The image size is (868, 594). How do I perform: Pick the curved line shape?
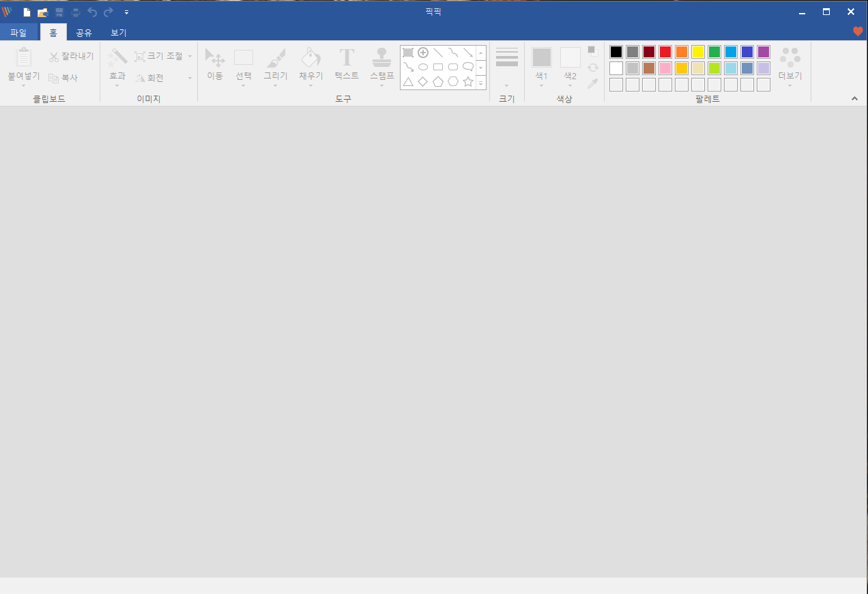coord(453,53)
